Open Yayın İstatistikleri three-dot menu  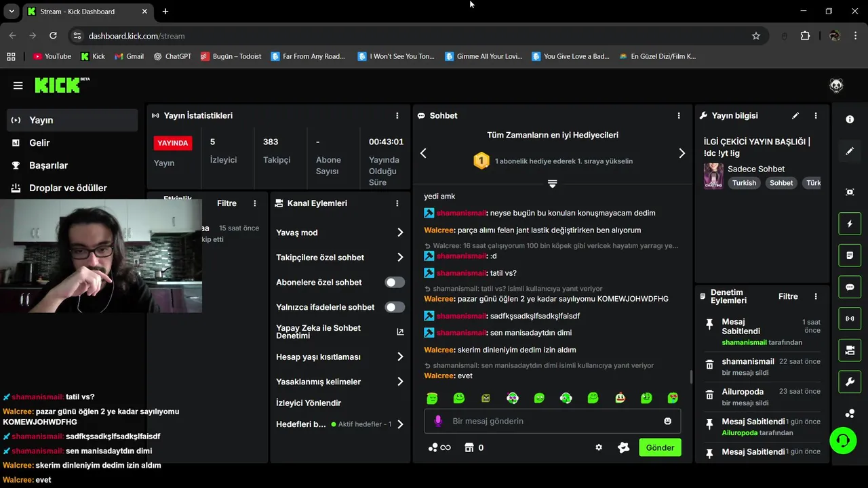click(397, 116)
